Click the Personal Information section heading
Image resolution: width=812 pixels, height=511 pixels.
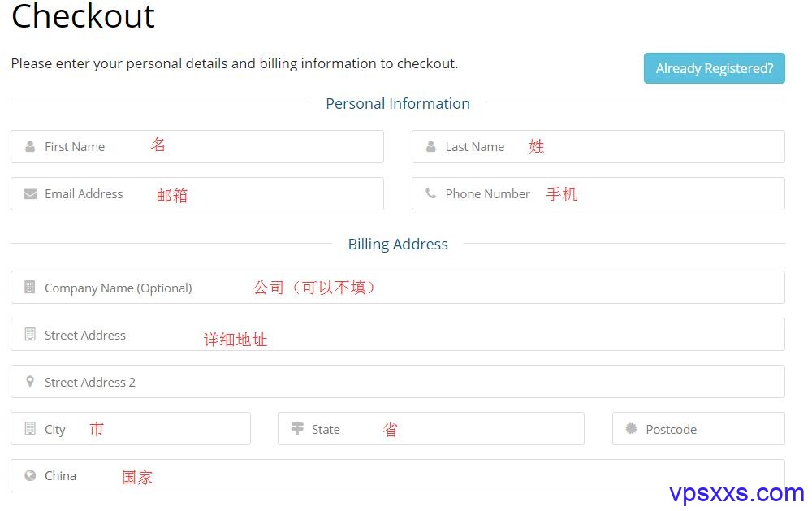point(398,104)
